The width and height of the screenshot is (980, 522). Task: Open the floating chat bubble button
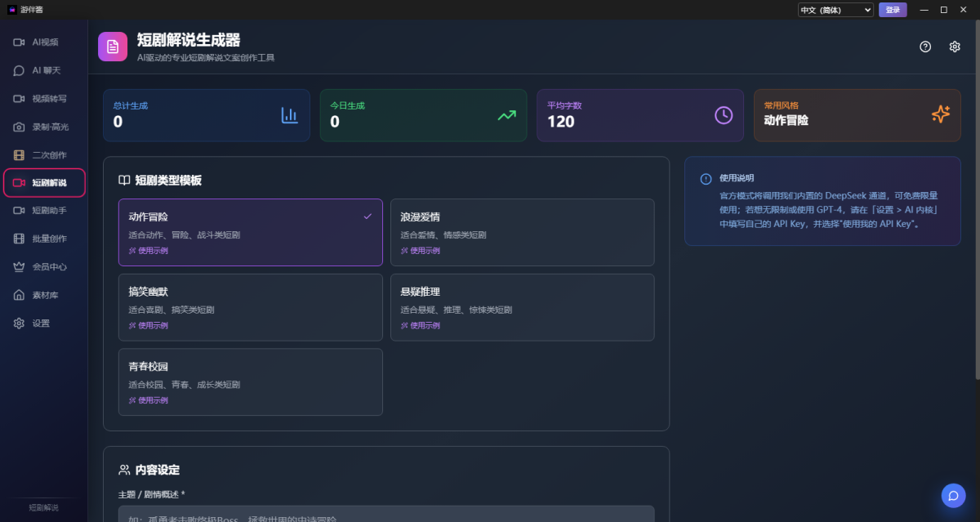pyautogui.click(x=953, y=496)
